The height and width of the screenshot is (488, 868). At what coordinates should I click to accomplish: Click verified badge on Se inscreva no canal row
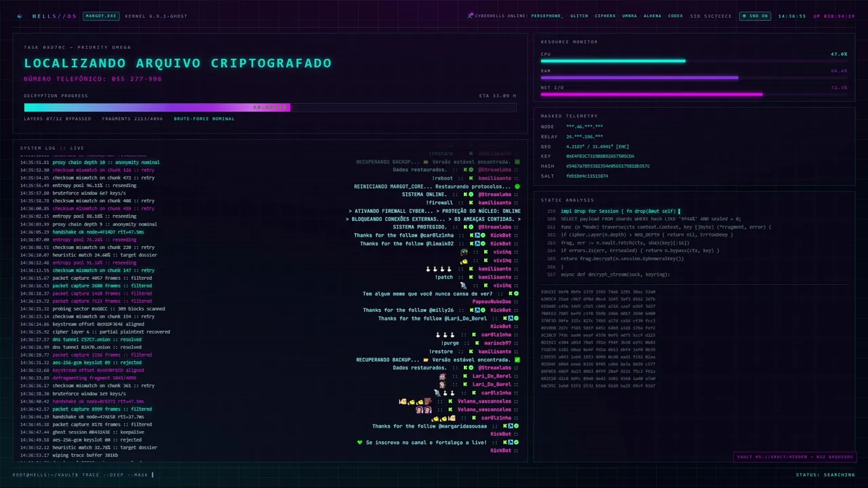point(517,442)
